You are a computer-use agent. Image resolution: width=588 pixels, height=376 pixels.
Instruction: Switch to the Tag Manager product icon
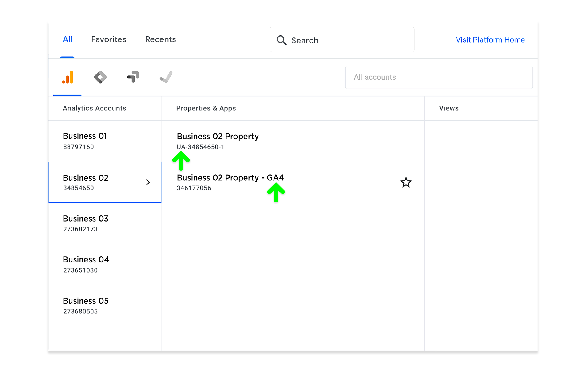click(x=100, y=77)
